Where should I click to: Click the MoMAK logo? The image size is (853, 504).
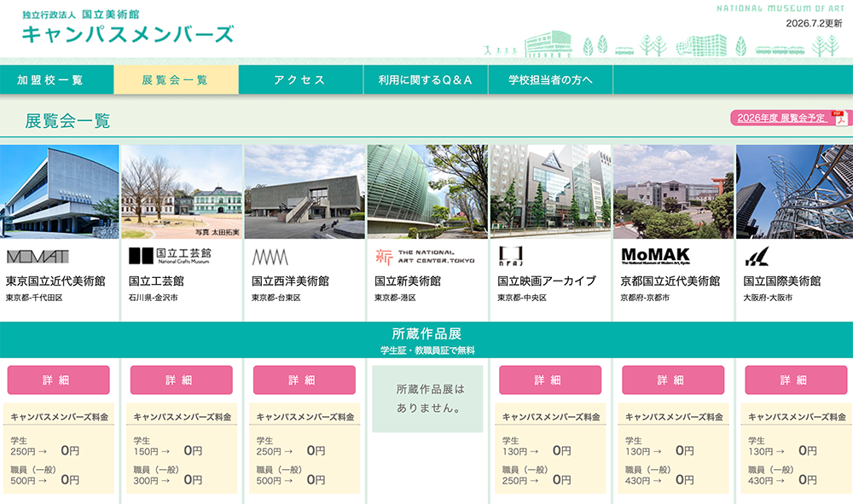pyautogui.click(x=655, y=256)
